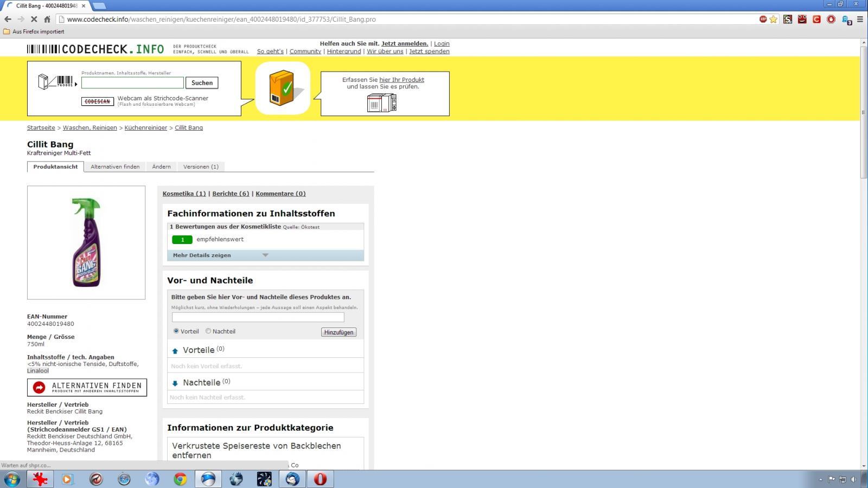
Task: Open the Versionen (1) tab
Action: tap(201, 166)
